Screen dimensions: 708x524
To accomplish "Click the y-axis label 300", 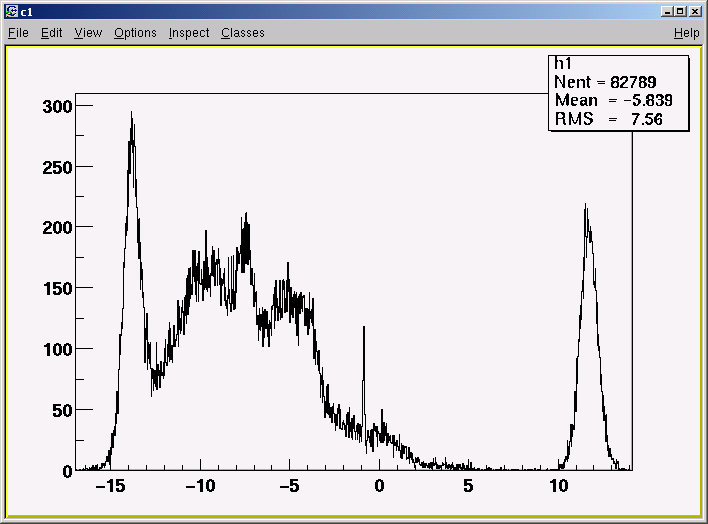I will [x=57, y=107].
